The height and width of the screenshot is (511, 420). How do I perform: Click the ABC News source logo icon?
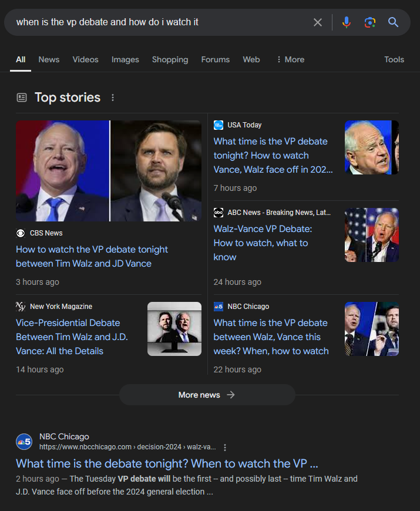219,213
